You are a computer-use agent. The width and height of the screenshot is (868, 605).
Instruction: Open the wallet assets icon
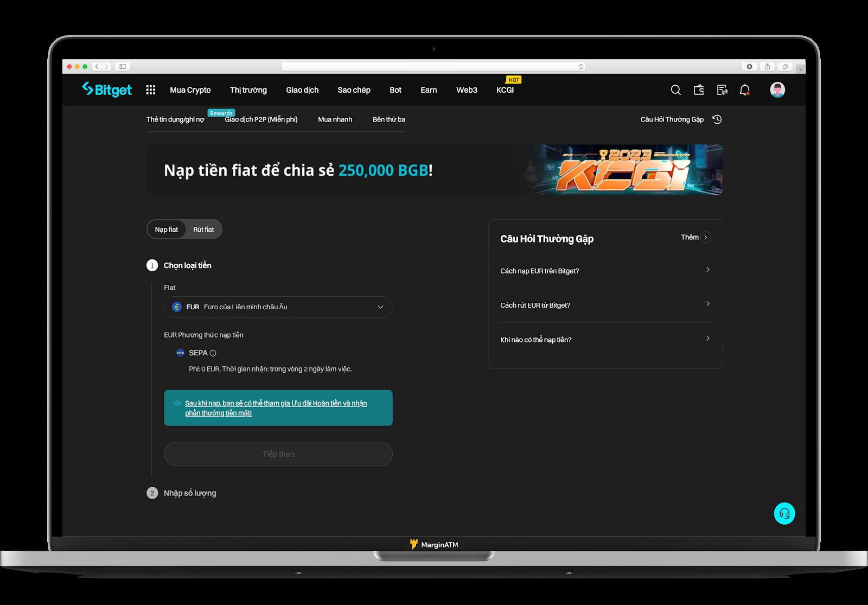[699, 90]
